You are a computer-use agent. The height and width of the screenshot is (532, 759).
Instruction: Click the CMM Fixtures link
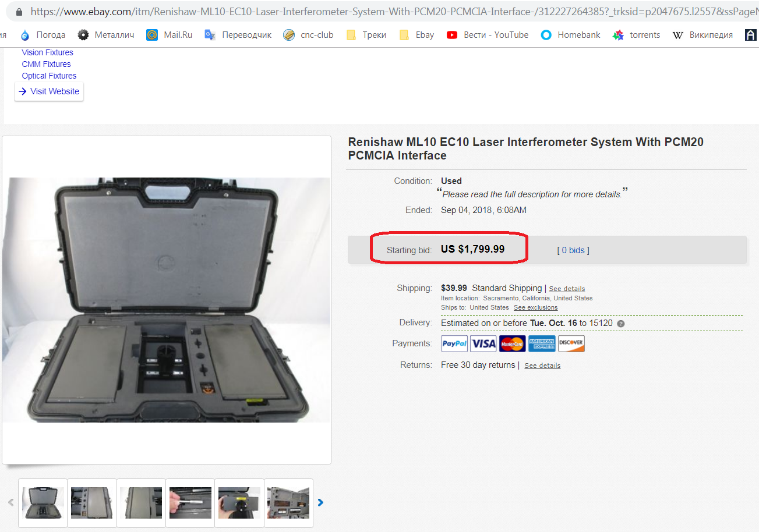click(x=46, y=64)
